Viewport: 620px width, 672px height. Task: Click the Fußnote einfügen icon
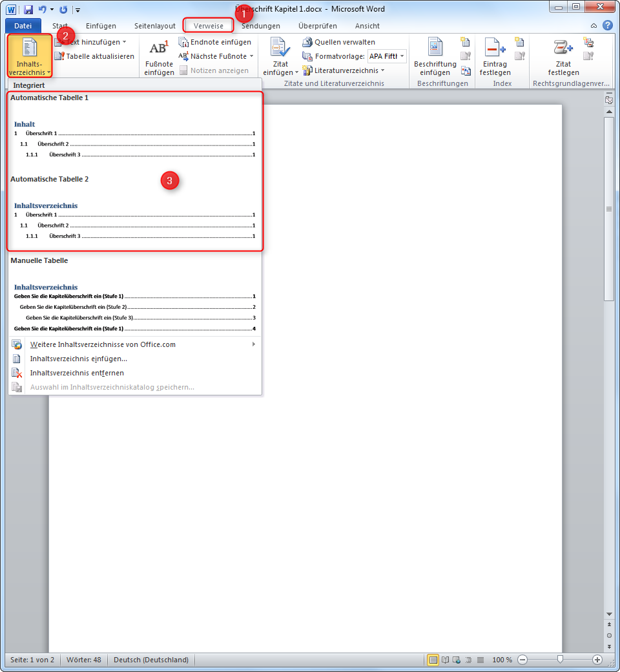pos(160,56)
